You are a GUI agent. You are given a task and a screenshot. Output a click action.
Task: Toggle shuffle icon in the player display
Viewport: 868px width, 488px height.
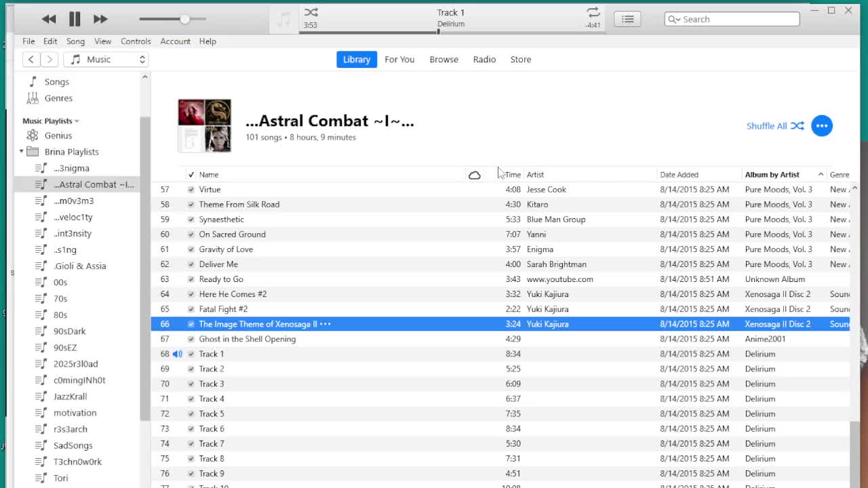(x=311, y=12)
